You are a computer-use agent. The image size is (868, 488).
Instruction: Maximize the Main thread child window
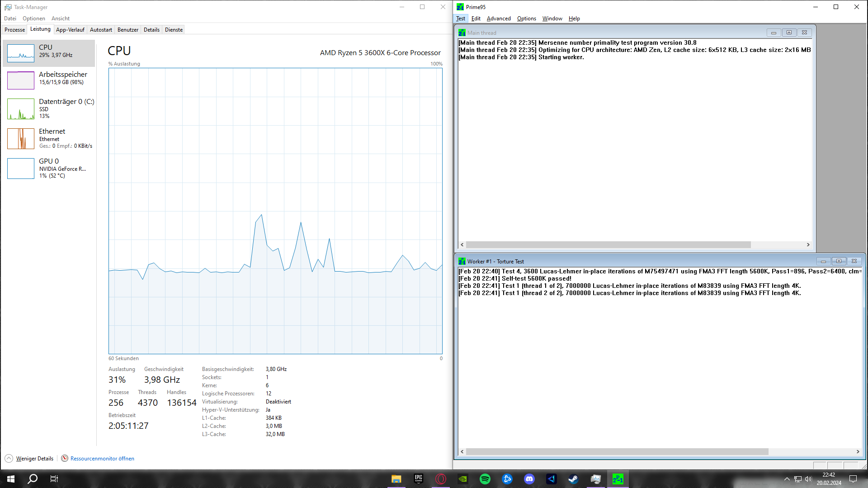(x=789, y=33)
